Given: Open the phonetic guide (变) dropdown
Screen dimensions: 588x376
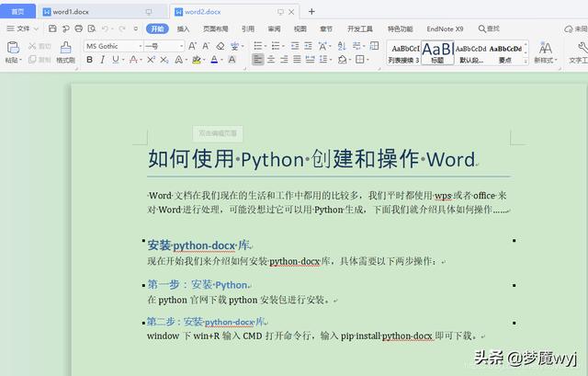Looking at the screenshot, I should 243,47.
